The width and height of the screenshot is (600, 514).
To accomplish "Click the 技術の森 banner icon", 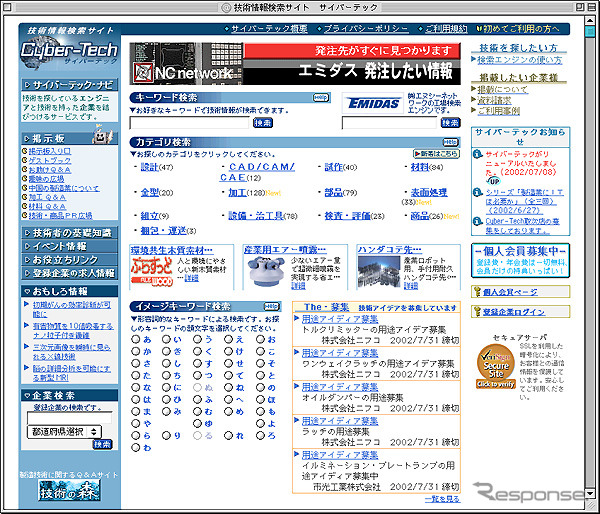I will coord(66,489).
